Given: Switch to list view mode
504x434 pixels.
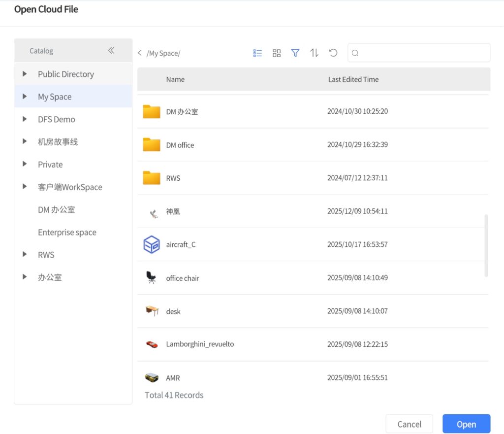Looking at the screenshot, I should (x=257, y=53).
